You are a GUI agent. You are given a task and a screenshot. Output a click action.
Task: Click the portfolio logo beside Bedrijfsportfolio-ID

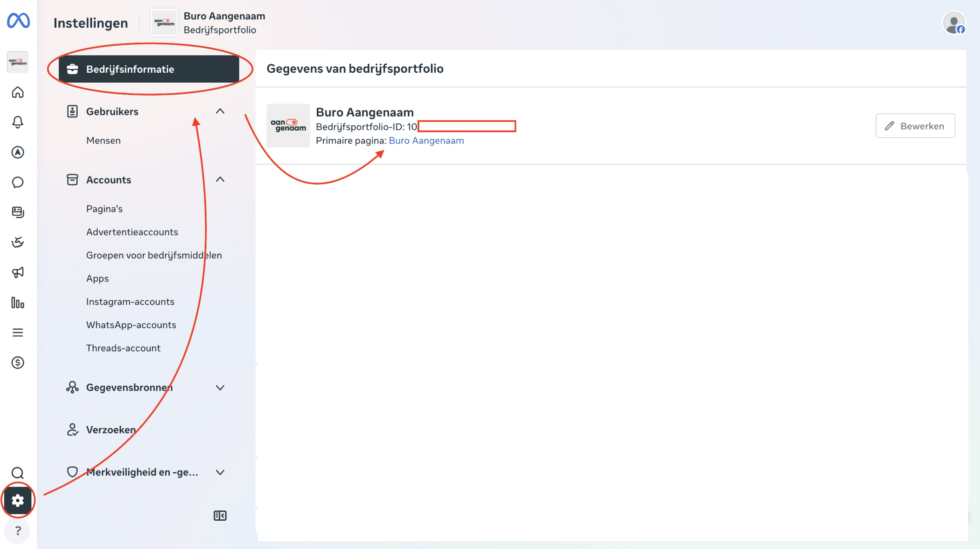(x=288, y=125)
